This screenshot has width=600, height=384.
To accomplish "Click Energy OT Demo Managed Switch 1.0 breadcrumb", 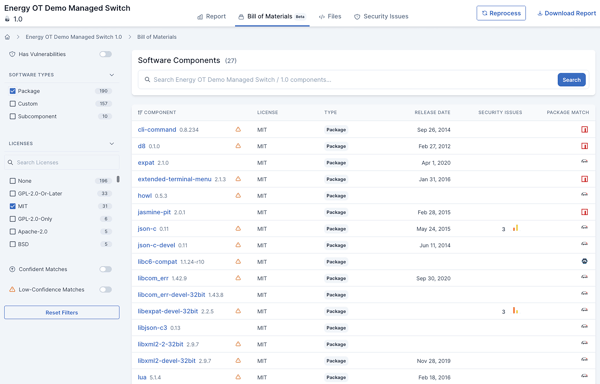I will click(x=73, y=37).
